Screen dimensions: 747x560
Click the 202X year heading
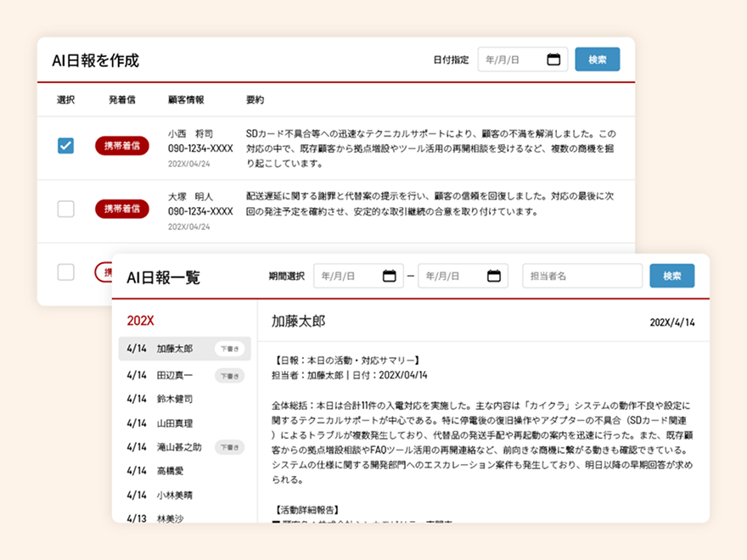point(141,321)
